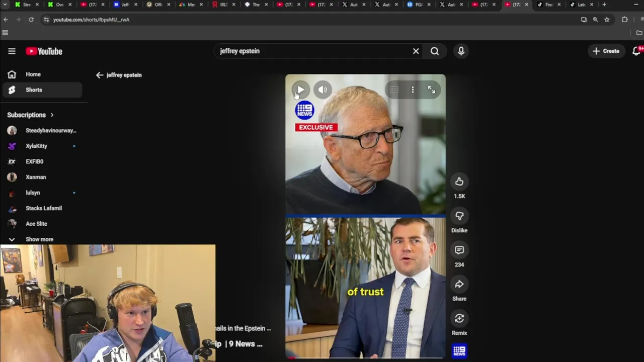644x362 pixels.
Task: Open the zoom magnifier icon in address bar
Action: 595,20
